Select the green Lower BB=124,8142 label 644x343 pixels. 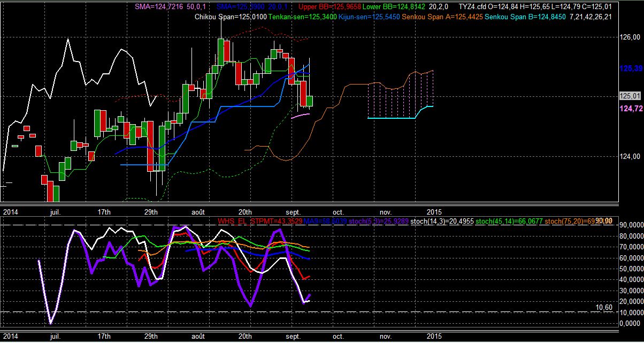[x=395, y=6]
